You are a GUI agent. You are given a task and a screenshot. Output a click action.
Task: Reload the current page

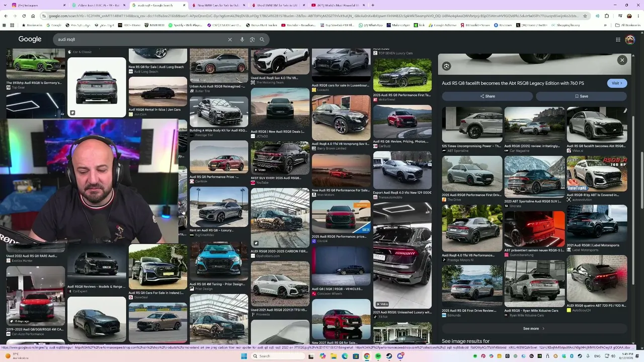pos(23,16)
